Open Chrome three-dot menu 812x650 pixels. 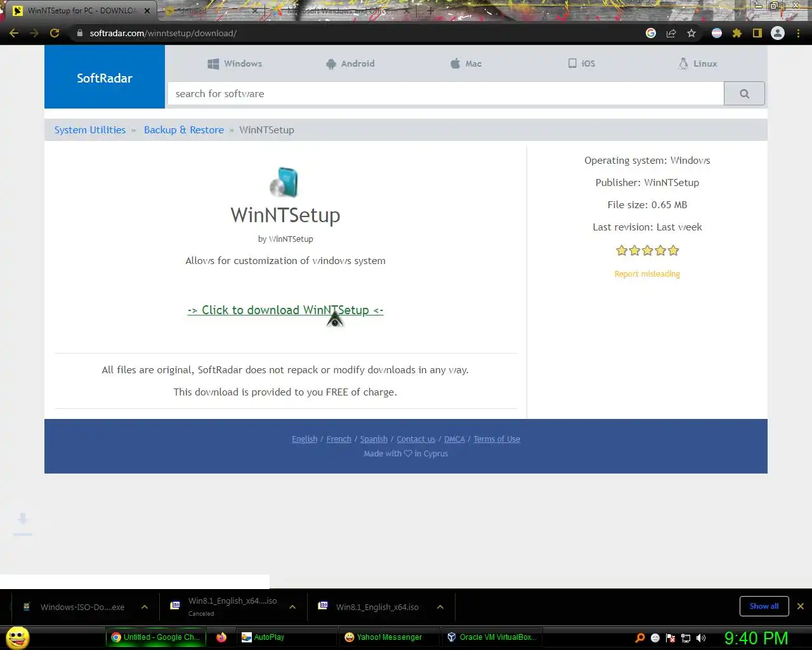click(x=798, y=33)
